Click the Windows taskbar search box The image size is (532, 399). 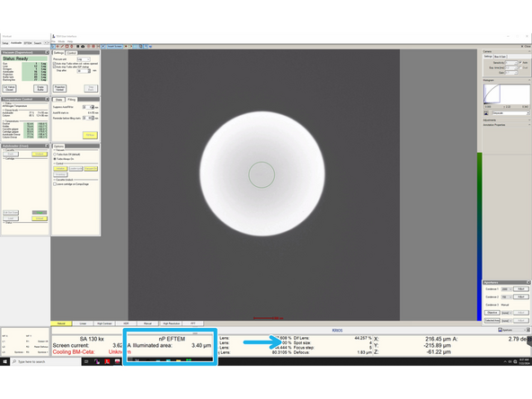(x=46, y=361)
